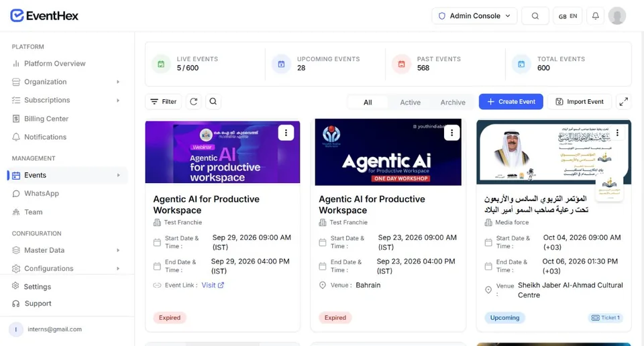
Task: Expand the Subscriptions submenu arrow
Action: (118, 100)
